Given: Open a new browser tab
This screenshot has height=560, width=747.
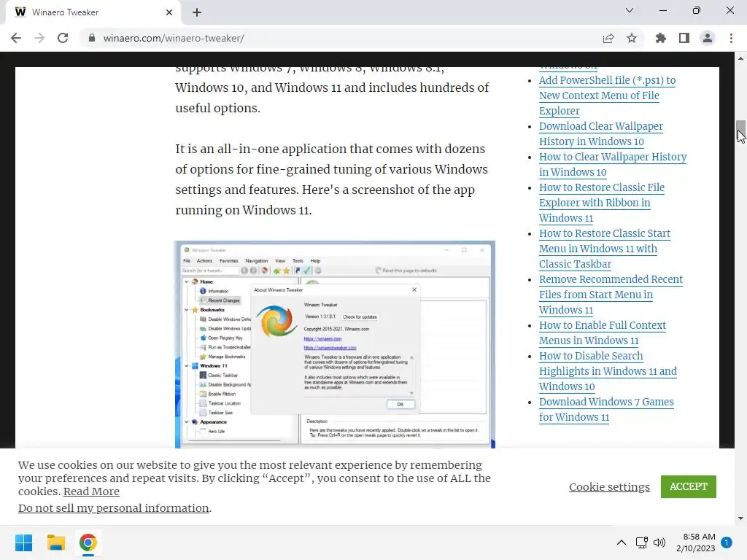Looking at the screenshot, I should 197,12.
